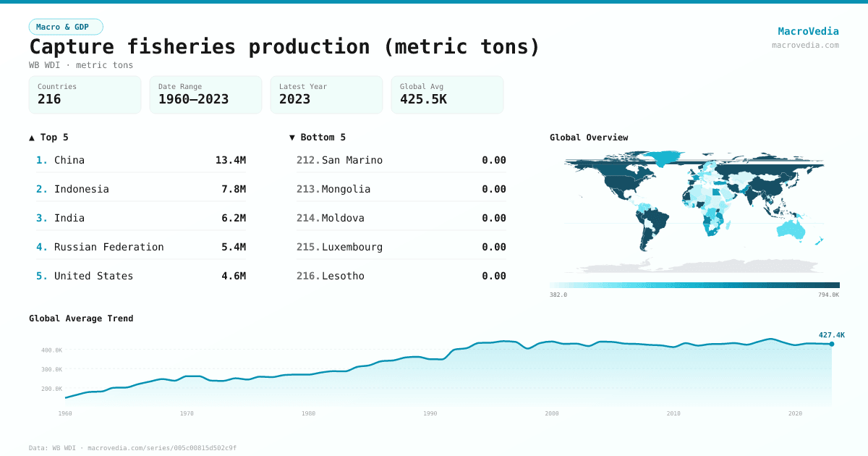Viewport: 868px width, 456px height.
Task: Open the Latest Year 2023 card
Action: click(x=326, y=94)
